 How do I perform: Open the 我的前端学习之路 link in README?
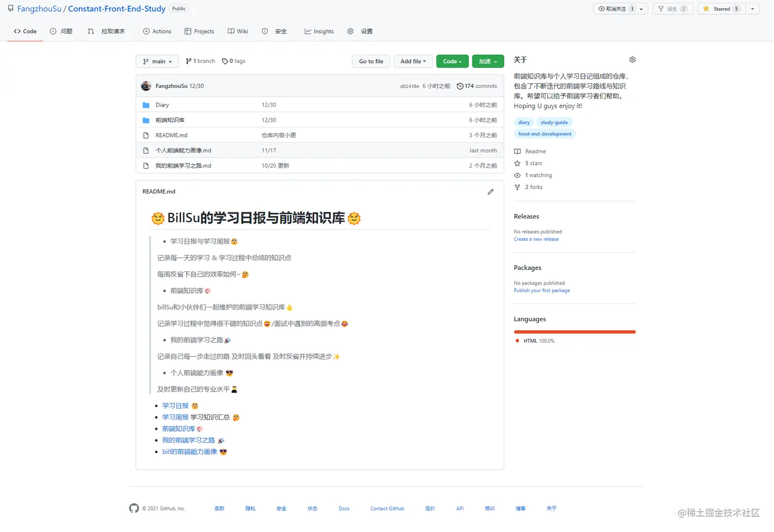point(189,440)
